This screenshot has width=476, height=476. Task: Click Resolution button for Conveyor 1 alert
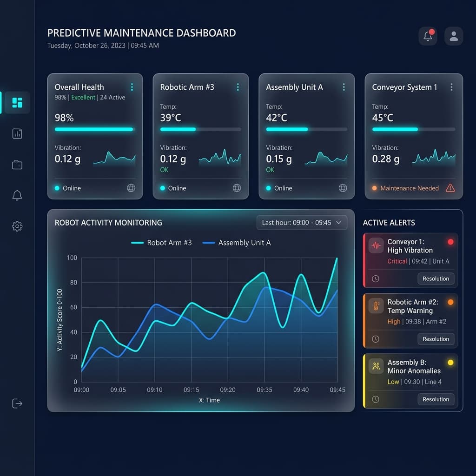[436, 279]
